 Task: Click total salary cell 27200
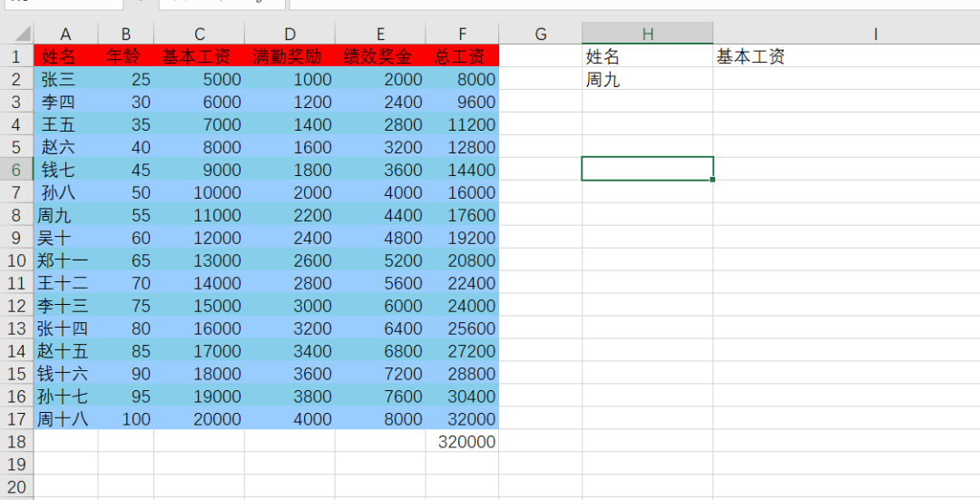[x=463, y=350]
